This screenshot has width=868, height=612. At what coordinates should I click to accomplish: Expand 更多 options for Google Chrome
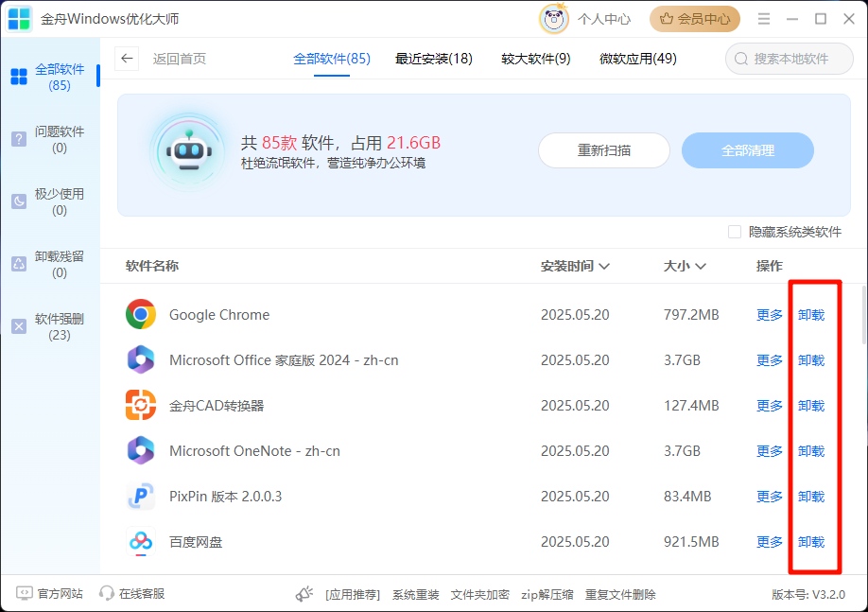770,315
